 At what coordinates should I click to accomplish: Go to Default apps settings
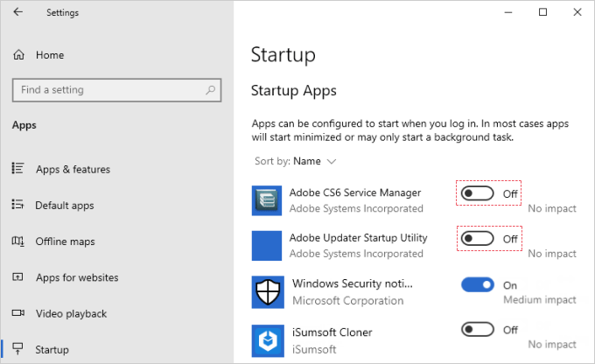[65, 206]
